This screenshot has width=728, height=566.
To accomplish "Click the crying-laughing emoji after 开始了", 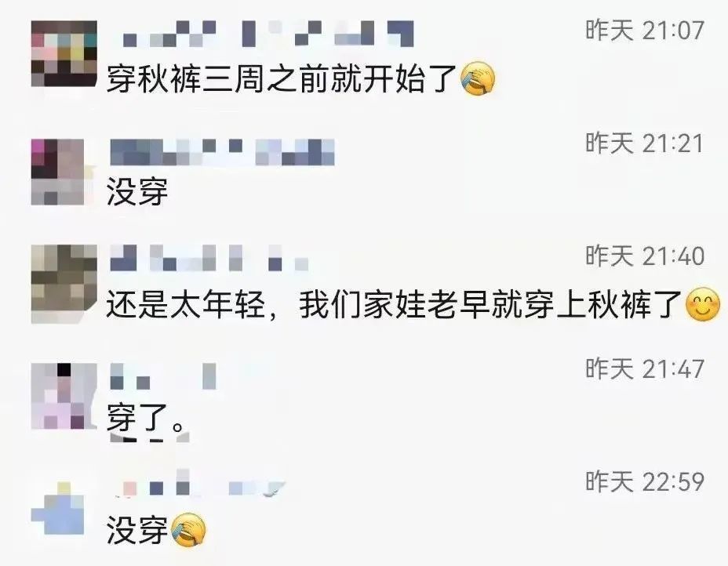I will 478,78.
